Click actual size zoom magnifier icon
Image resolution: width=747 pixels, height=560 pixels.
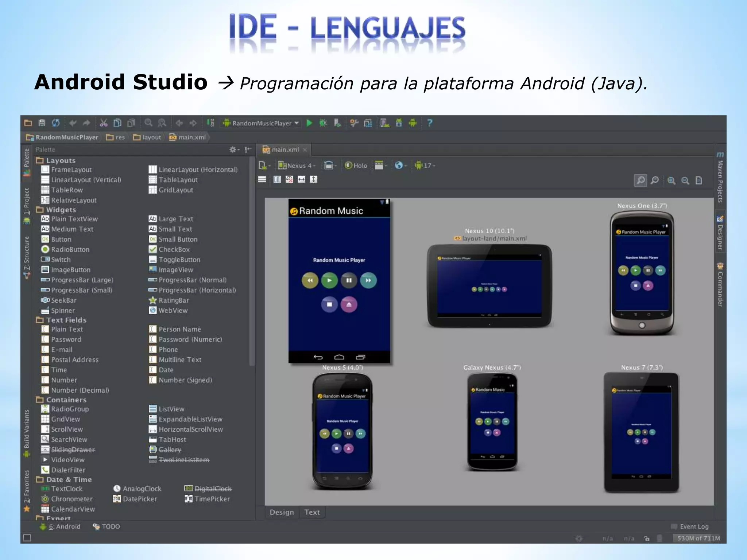coord(655,180)
